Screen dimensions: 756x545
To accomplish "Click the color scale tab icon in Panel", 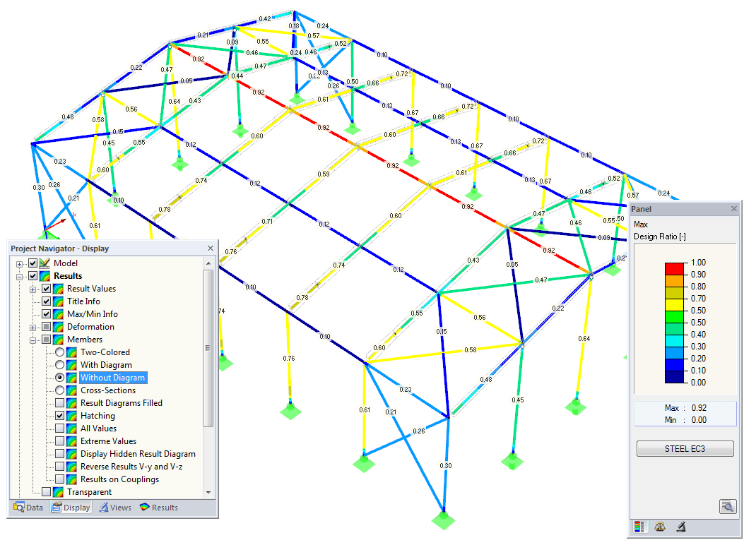I will (639, 527).
